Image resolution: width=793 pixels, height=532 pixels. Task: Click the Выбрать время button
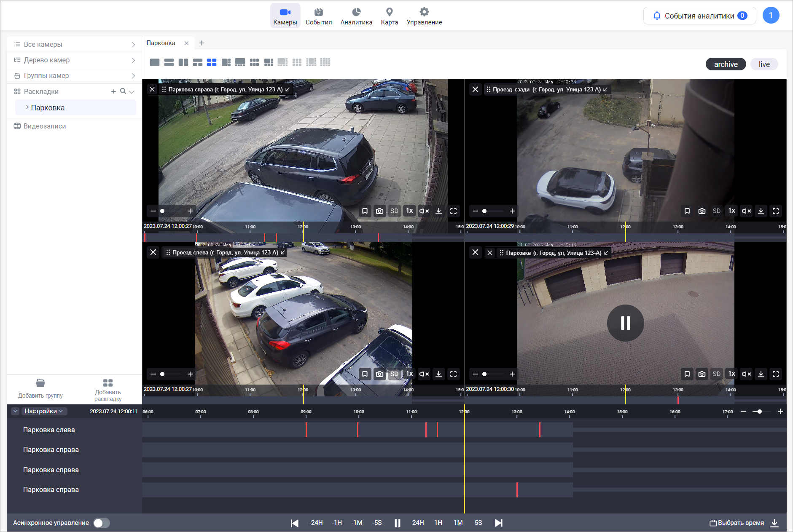click(737, 523)
